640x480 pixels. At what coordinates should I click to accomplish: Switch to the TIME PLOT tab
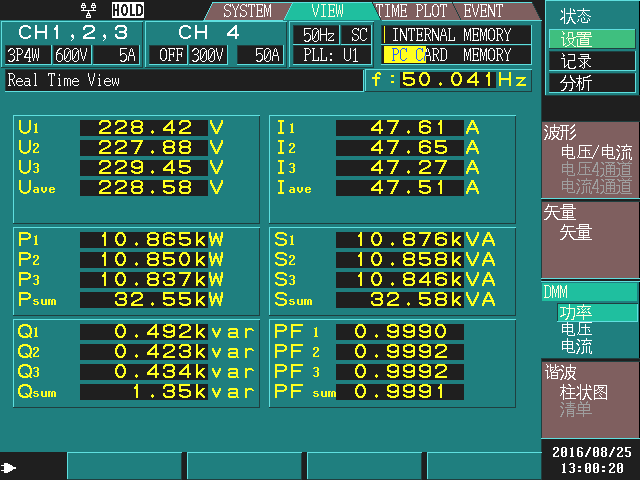[x=413, y=12]
